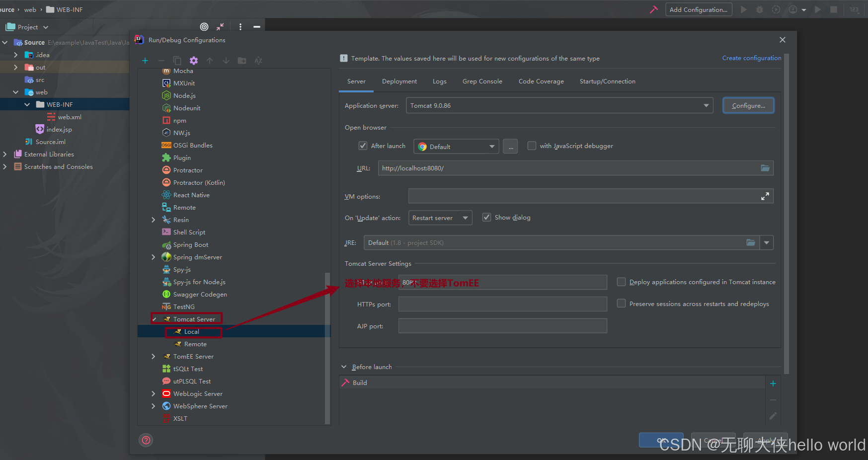This screenshot has height=460, width=868.
Task: Switch to the Startup/Connection tab
Action: coord(607,81)
